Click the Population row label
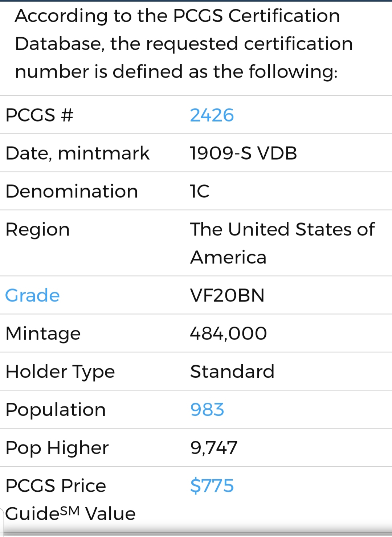 56,410
